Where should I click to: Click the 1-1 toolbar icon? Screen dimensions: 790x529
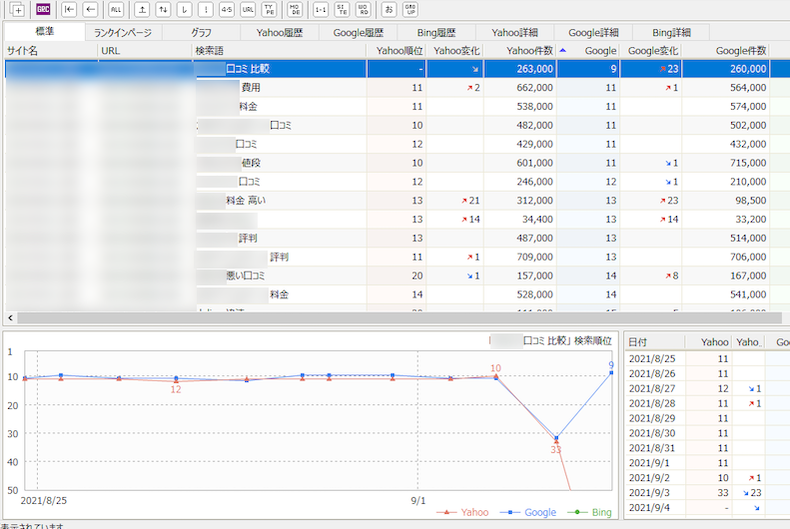[x=320, y=9]
